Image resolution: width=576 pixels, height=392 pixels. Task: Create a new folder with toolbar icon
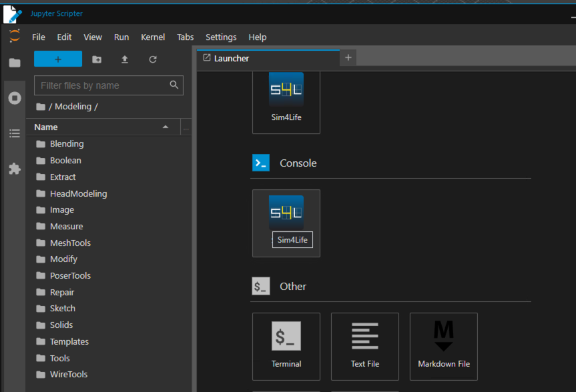97,59
